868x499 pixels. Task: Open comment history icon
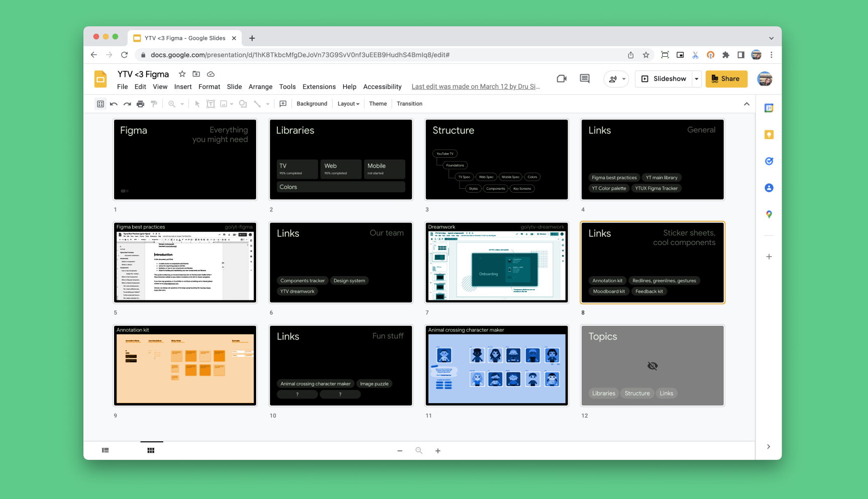[x=585, y=78]
